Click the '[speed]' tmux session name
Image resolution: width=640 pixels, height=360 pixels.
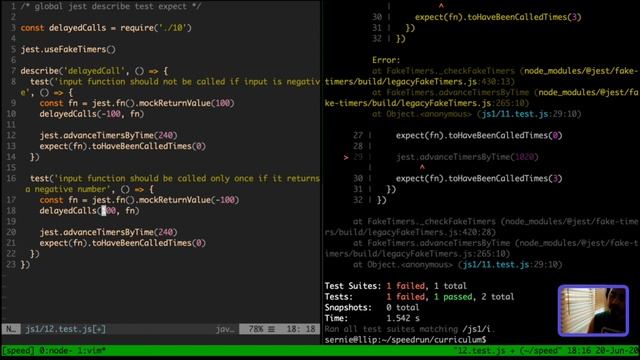19,351
